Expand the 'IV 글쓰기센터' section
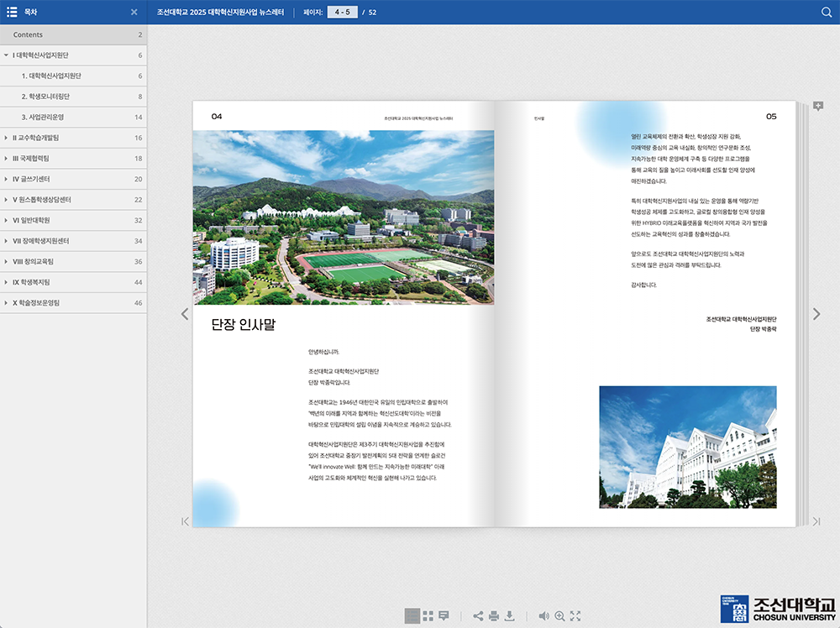This screenshot has height=628, width=840. pos(8,179)
